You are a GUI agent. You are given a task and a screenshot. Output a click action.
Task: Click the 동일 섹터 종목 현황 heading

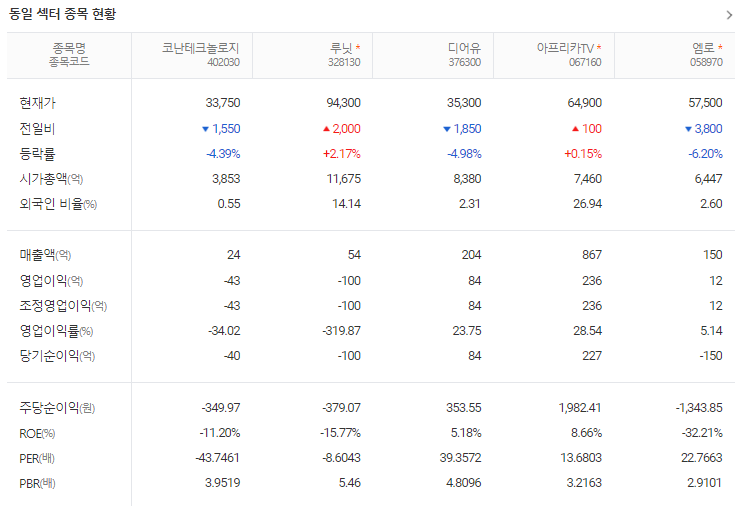coord(62,14)
